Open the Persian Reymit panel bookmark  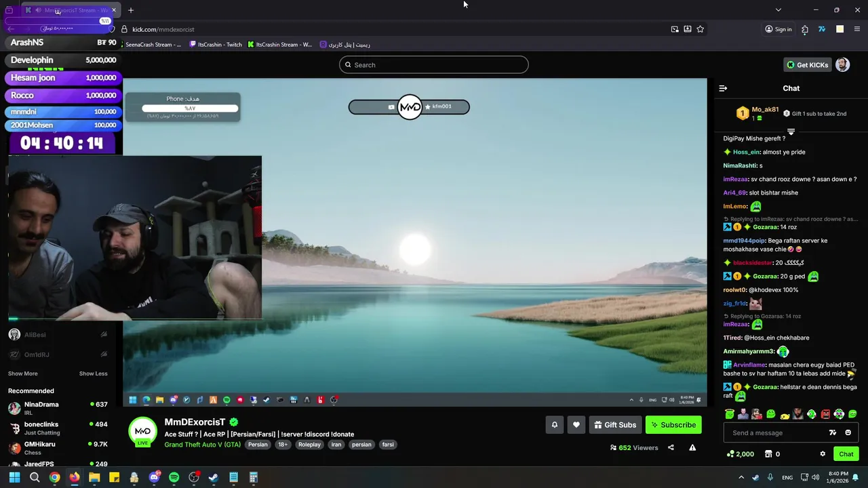[344, 45]
